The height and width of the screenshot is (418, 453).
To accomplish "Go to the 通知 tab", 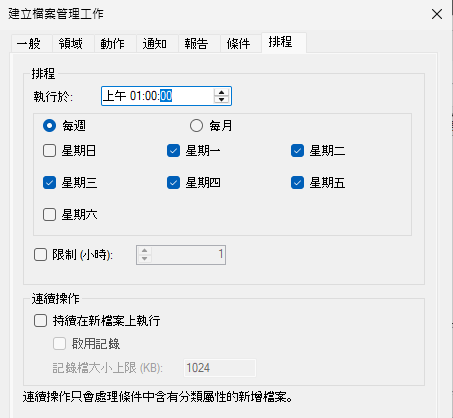I will click(157, 44).
